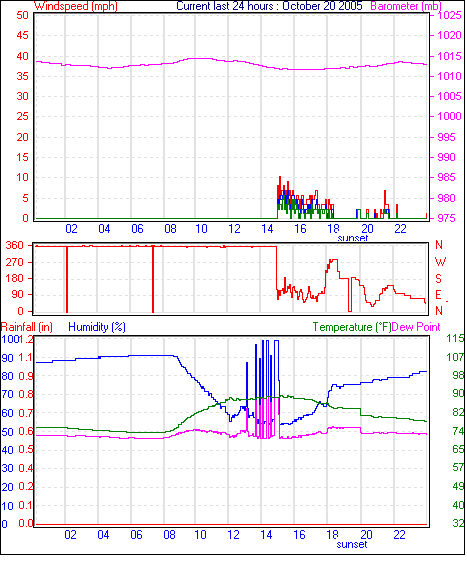
Task: Click the 180 wind direction axis value
Action: coord(15,278)
